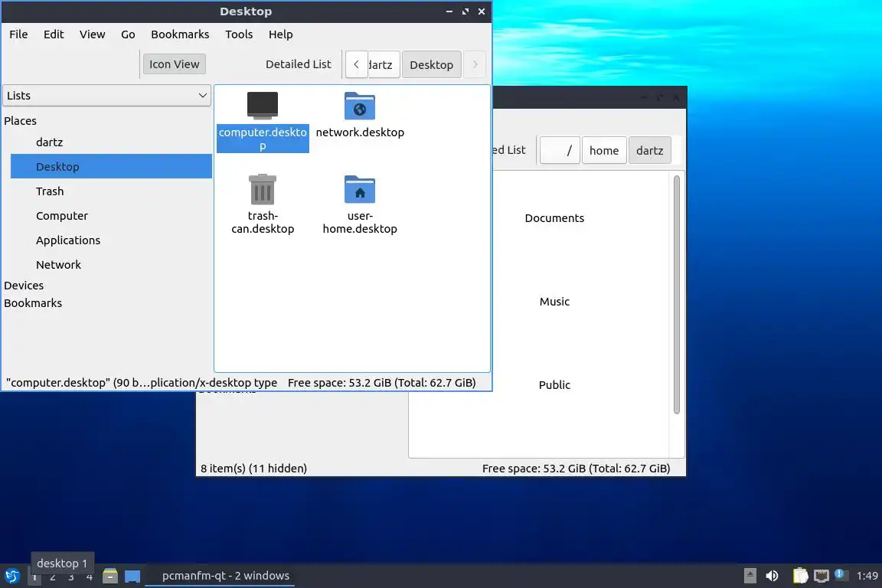The width and height of the screenshot is (882, 588).
Task: Click the "computer.desktop" status bar description
Action: (142, 383)
